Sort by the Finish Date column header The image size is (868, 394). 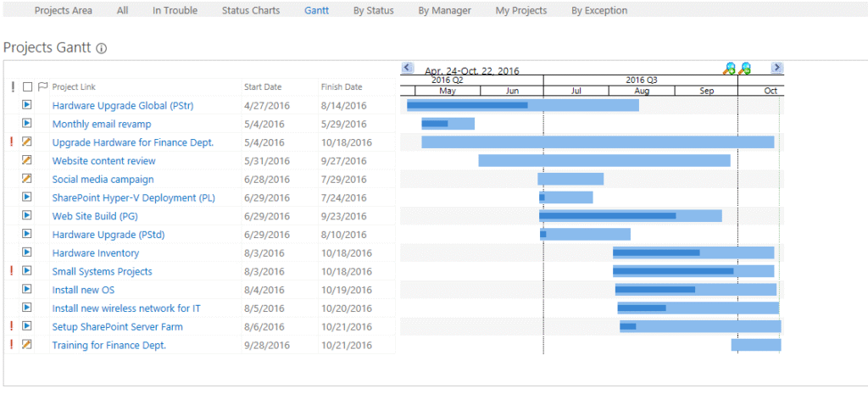click(341, 86)
